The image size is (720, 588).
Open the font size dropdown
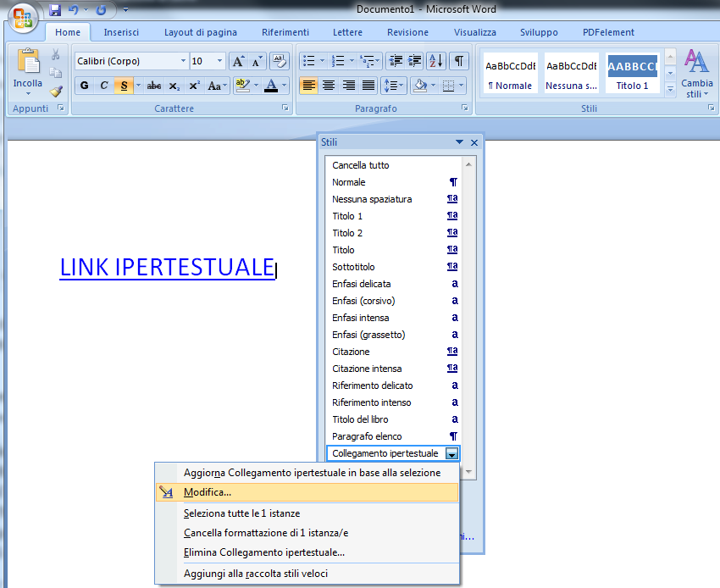(x=220, y=61)
